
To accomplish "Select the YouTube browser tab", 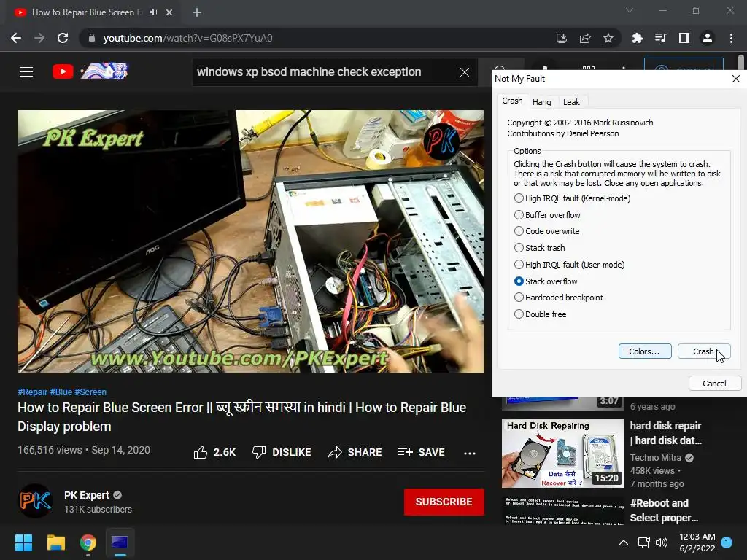I will click(86, 12).
